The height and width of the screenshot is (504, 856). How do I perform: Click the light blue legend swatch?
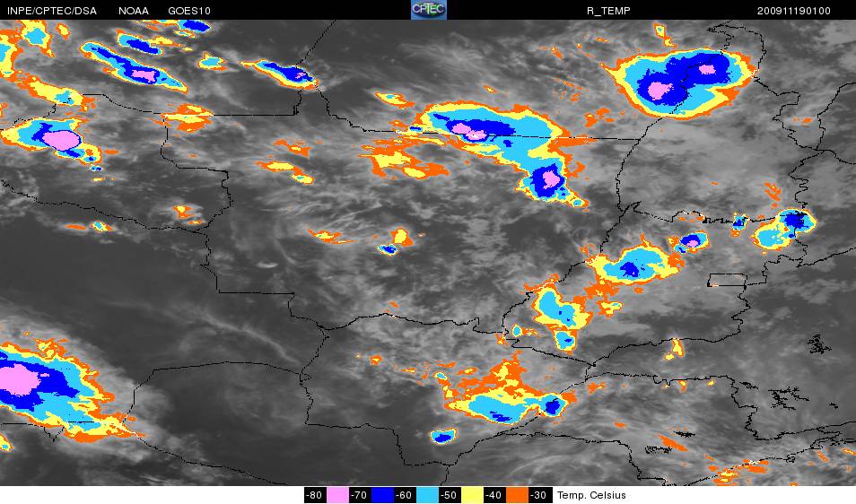tap(427, 495)
